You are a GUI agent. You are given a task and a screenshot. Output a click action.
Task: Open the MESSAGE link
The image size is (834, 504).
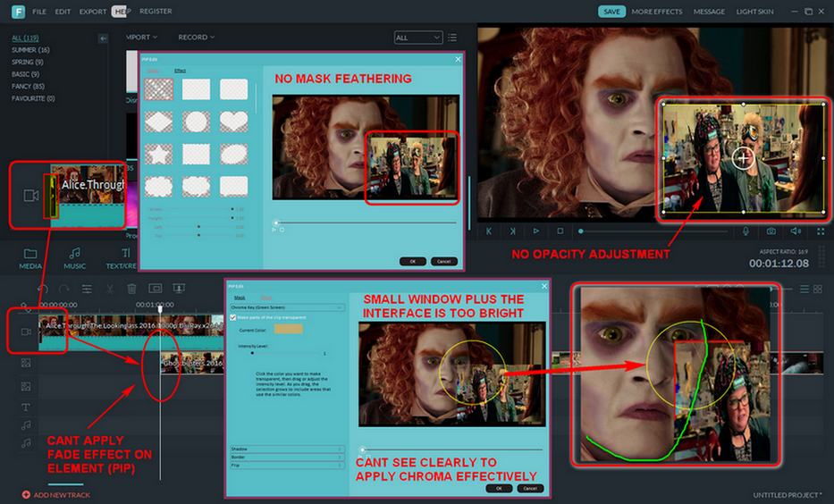(x=709, y=11)
